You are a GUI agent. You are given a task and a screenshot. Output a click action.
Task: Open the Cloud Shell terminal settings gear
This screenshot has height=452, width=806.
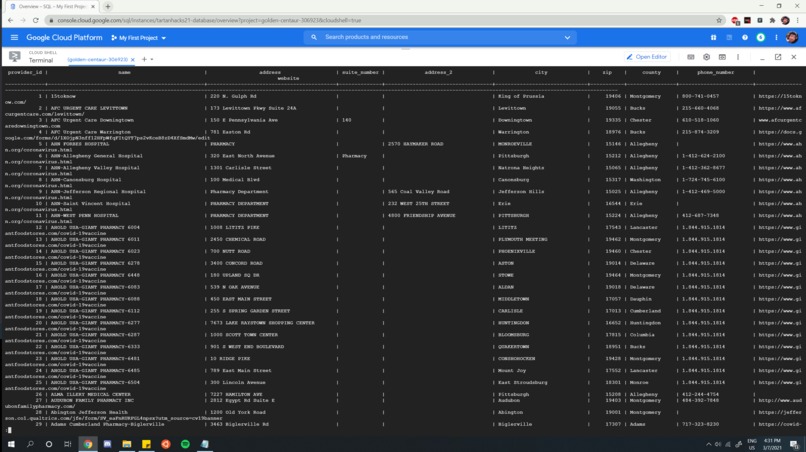pos(706,57)
